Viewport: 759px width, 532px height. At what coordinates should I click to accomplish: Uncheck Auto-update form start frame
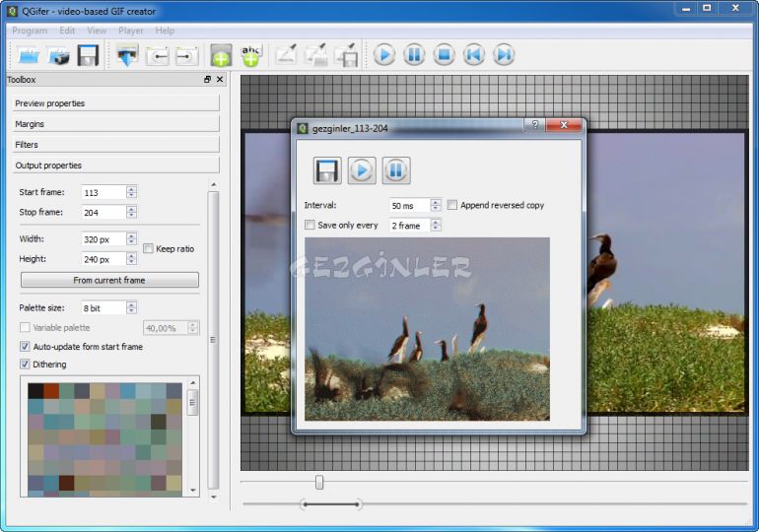click(25, 346)
